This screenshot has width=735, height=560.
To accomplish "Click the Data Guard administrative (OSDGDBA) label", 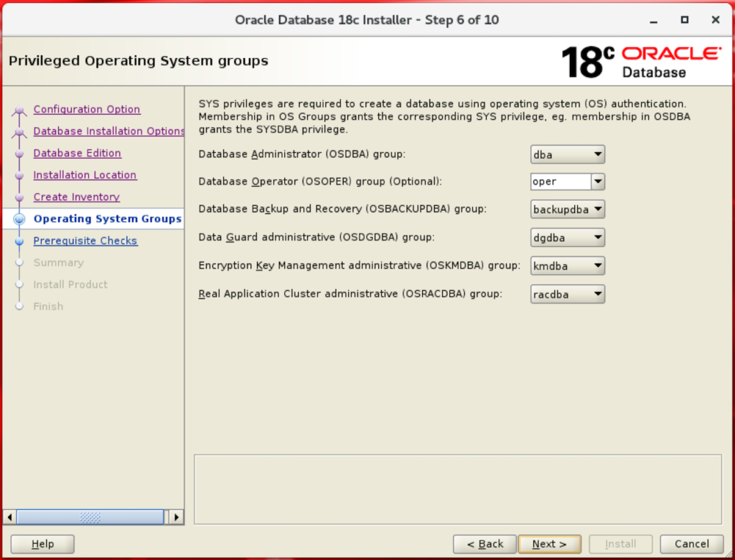I will pyautogui.click(x=317, y=238).
